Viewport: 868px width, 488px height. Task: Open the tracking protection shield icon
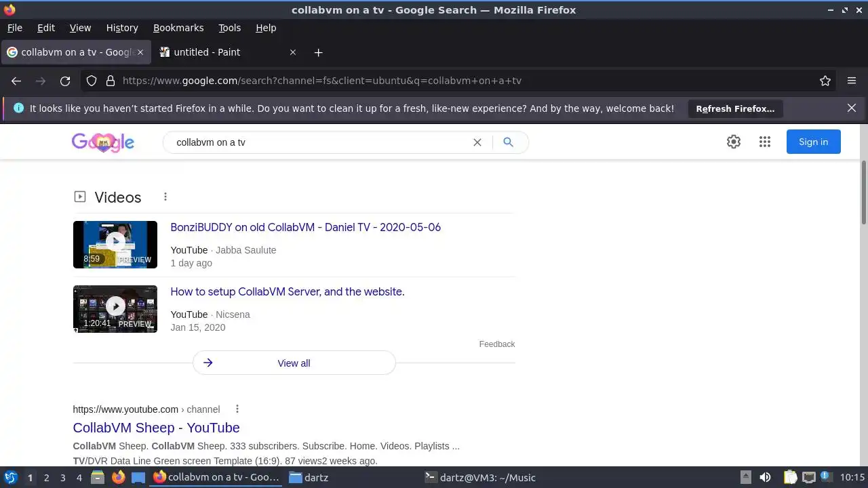click(x=92, y=81)
